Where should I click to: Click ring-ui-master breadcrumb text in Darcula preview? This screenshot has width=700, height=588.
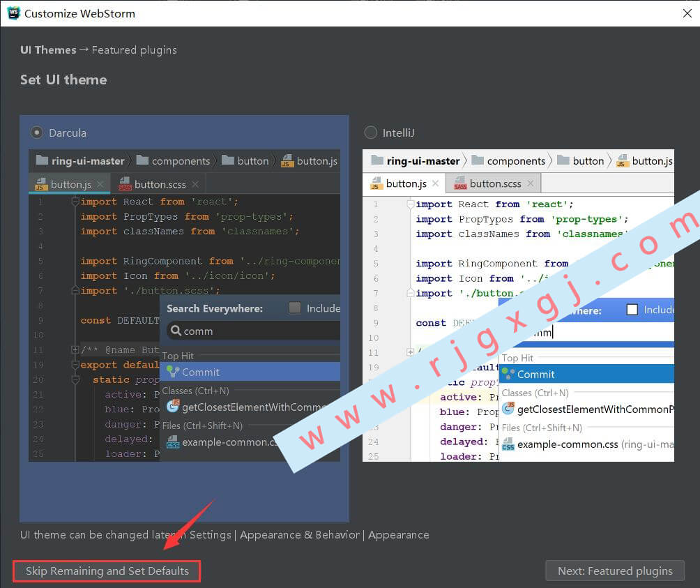(88, 160)
